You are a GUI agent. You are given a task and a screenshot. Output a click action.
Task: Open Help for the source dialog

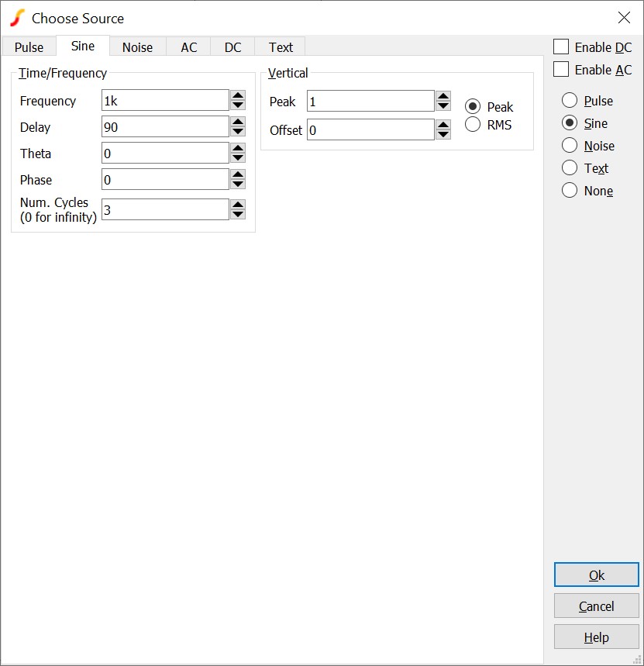click(596, 637)
